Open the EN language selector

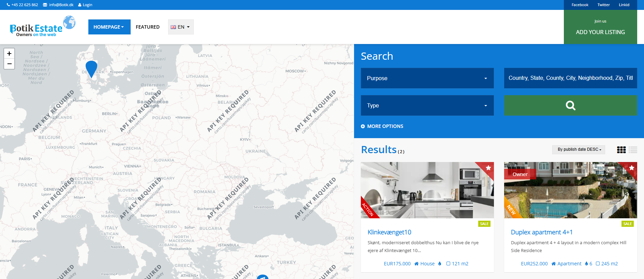(x=181, y=27)
